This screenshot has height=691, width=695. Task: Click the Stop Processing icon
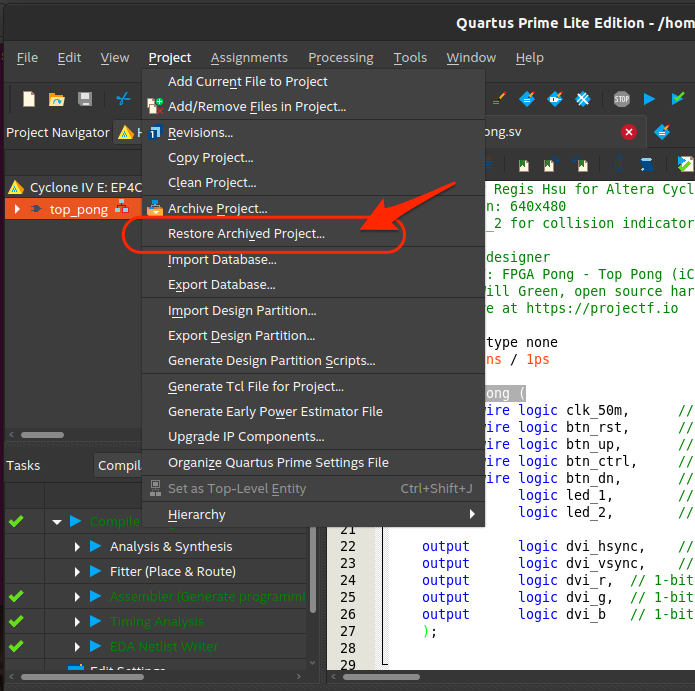pos(621,99)
